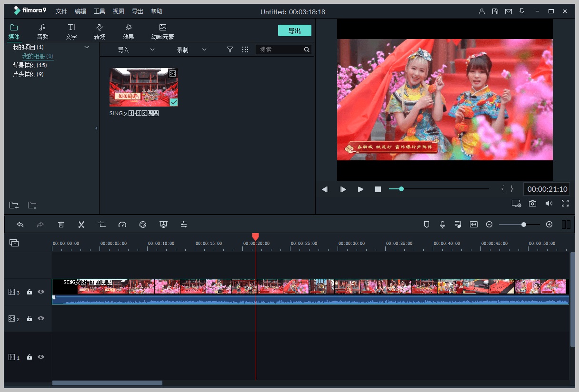The height and width of the screenshot is (392, 579).
Task: Select 我的相册 (1) album
Action: point(38,56)
